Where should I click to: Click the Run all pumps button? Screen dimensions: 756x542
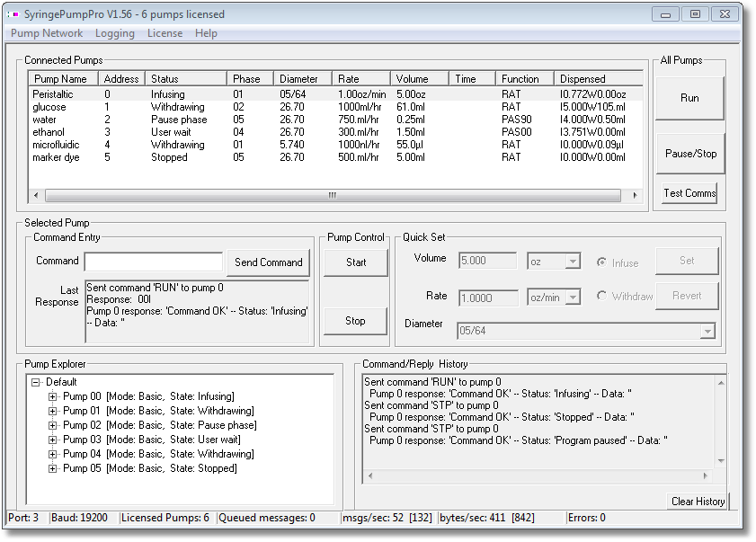pyautogui.click(x=689, y=98)
